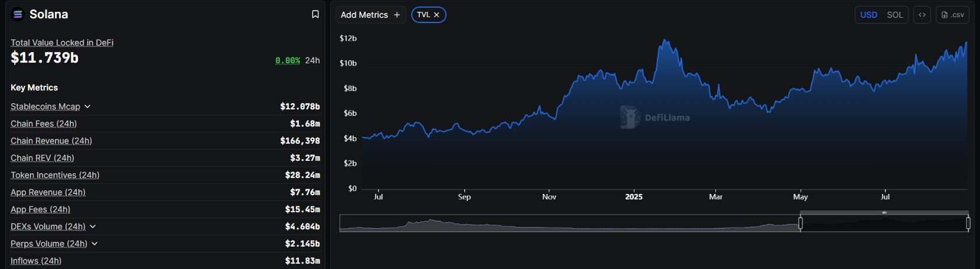980x269 pixels.
Task: Click the Total Value Locked in DeFi label
Action: pos(62,43)
